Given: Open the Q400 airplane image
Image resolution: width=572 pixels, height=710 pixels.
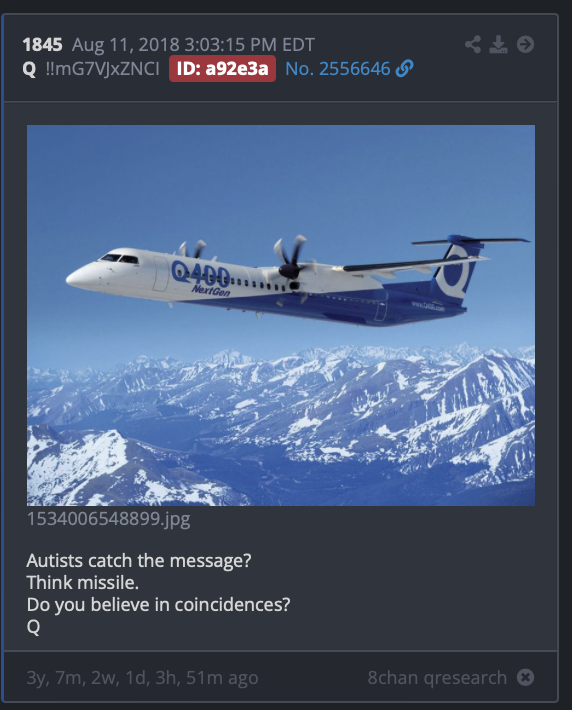Looking at the screenshot, I should pos(281,315).
